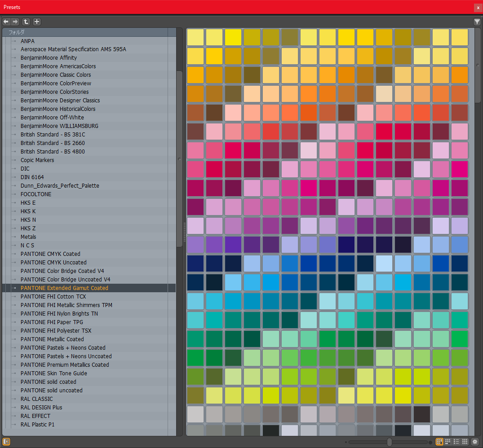Viewport: 483px width, 448px height.
Task: Open BenjaminMoore Designer Classics
Action: click(60, 100)
